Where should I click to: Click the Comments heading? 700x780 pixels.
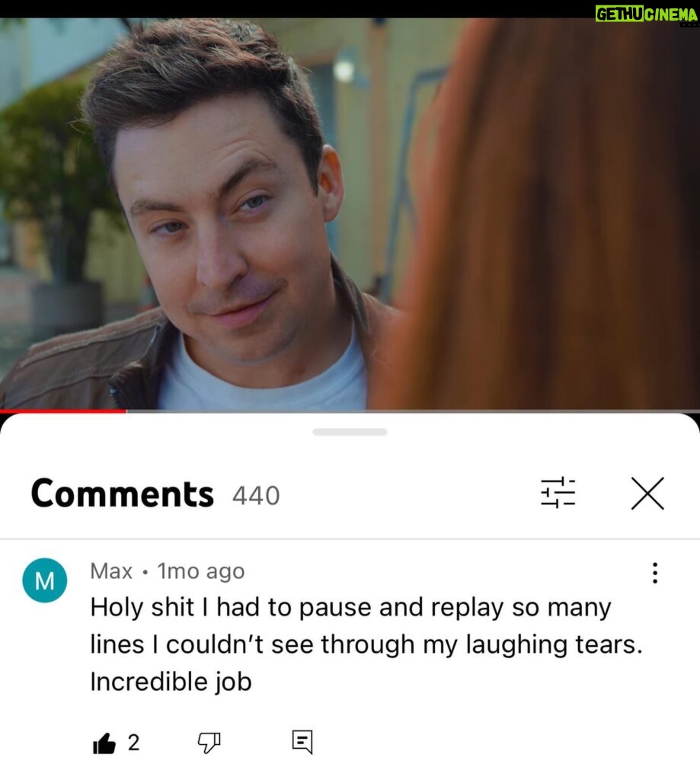coord(122,494)
